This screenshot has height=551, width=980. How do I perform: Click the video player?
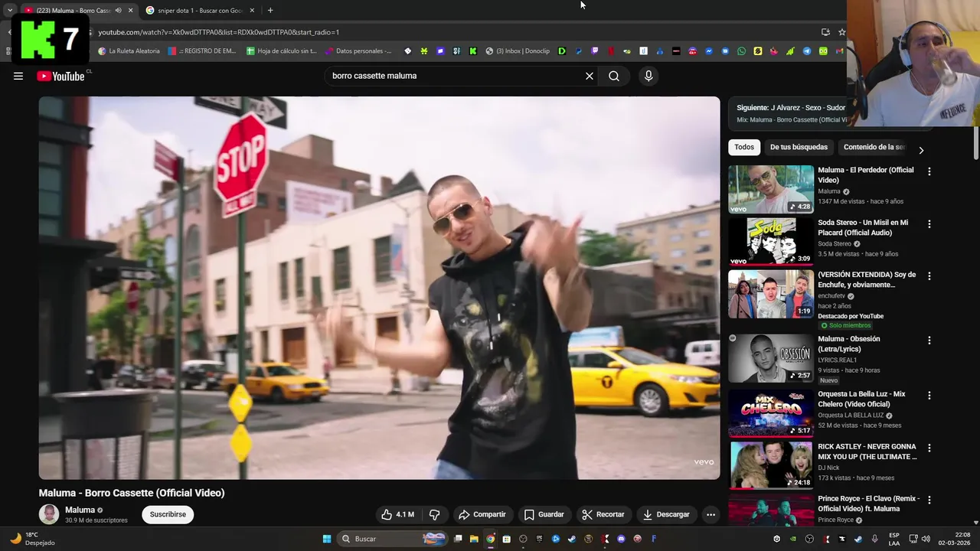point(379,288)
